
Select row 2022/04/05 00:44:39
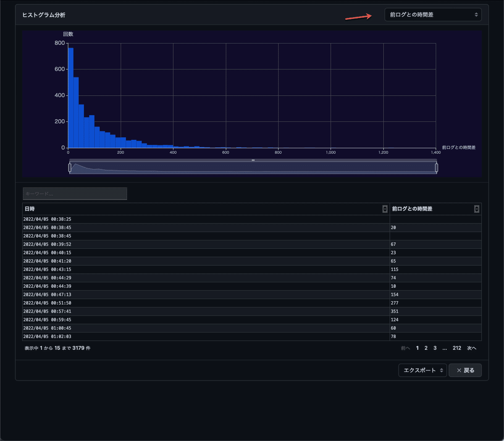(x=252, y=286)
